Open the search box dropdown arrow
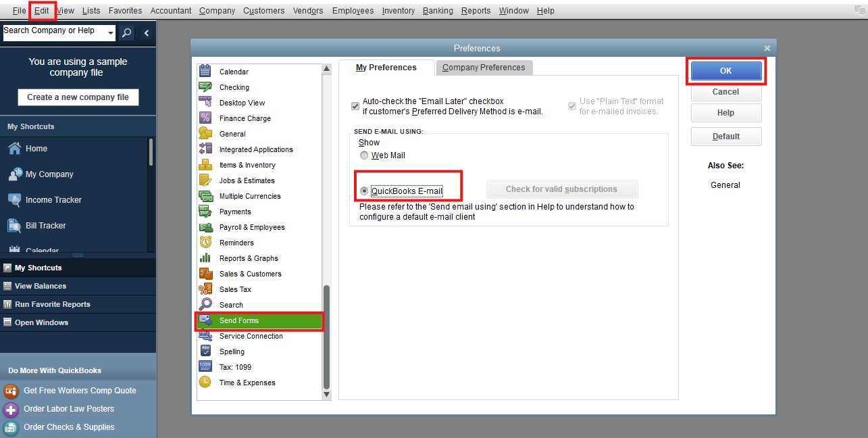 tap(111, 33)
